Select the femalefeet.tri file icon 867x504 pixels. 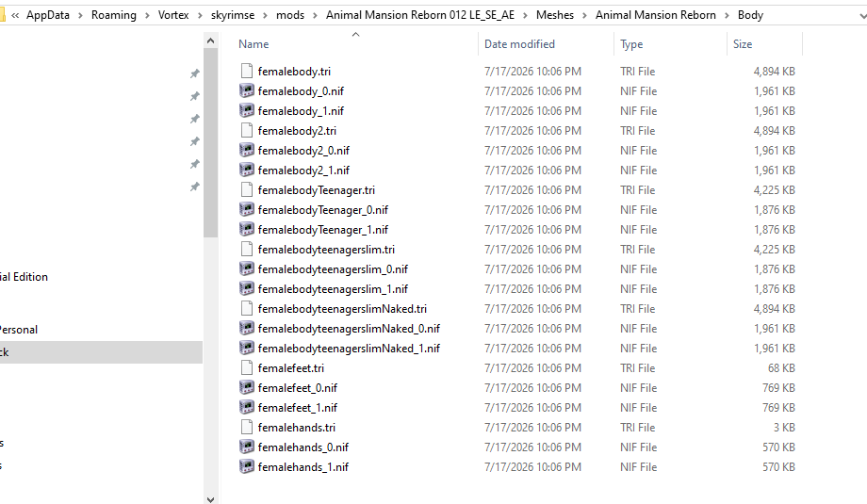coord(247,368)
